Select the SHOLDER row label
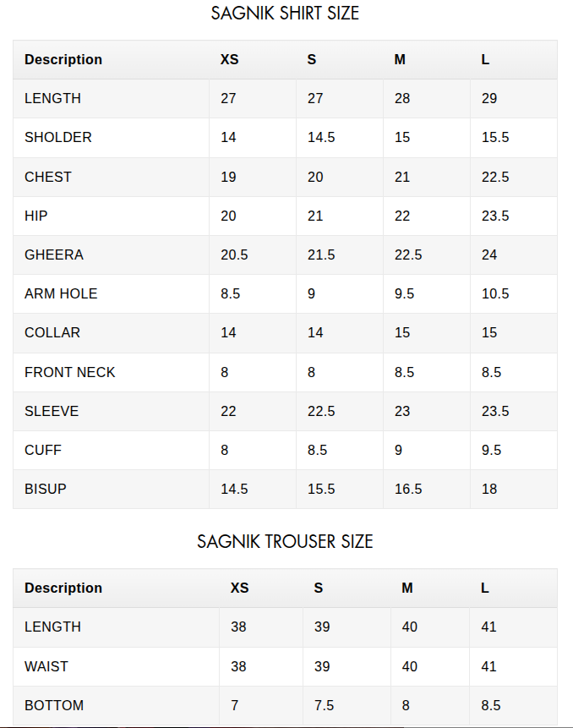Viewport: 573px width, 728px height. coord(58,138)
